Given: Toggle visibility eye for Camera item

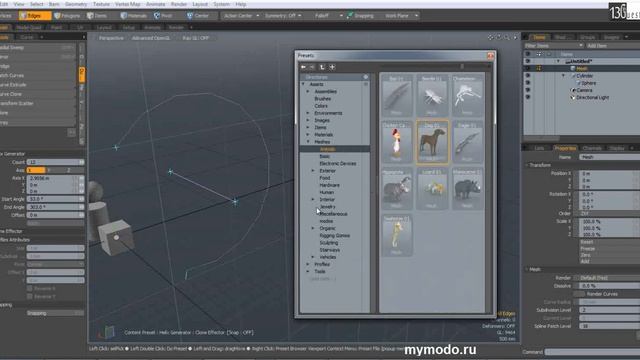Looking at the screenshot, I should click(528, 90).
